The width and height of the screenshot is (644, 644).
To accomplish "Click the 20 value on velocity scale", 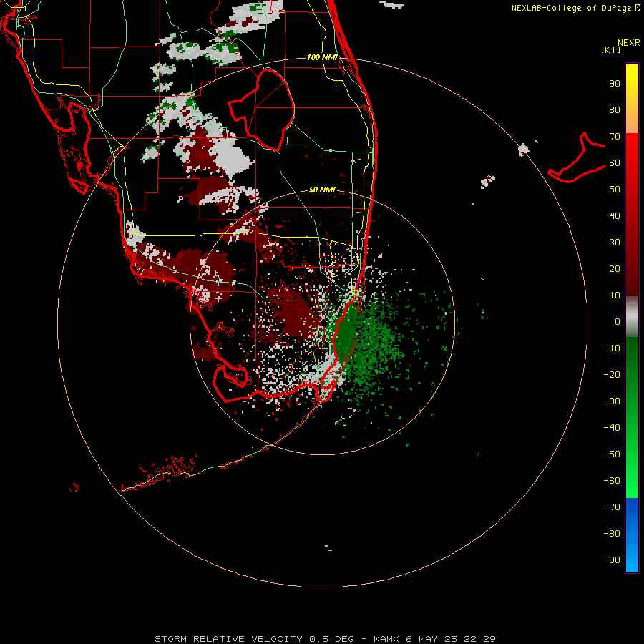I will [615, 269].
